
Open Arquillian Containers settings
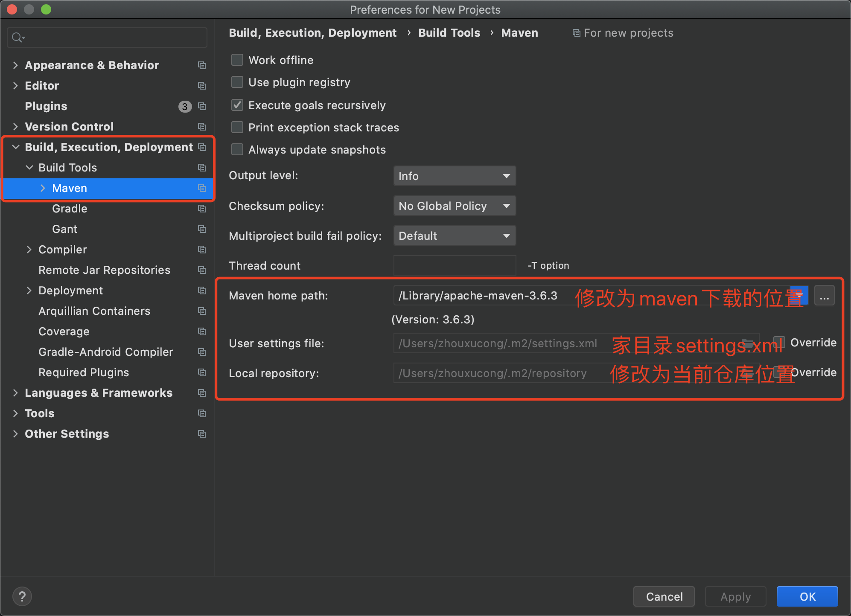coord(94,311)
